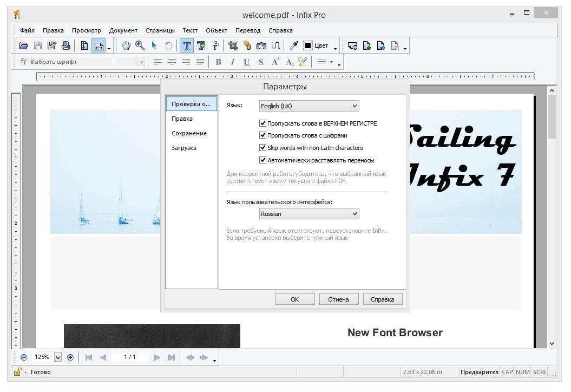
Task: Select the Crop tool icon
Action: click(x=233, y=46)
